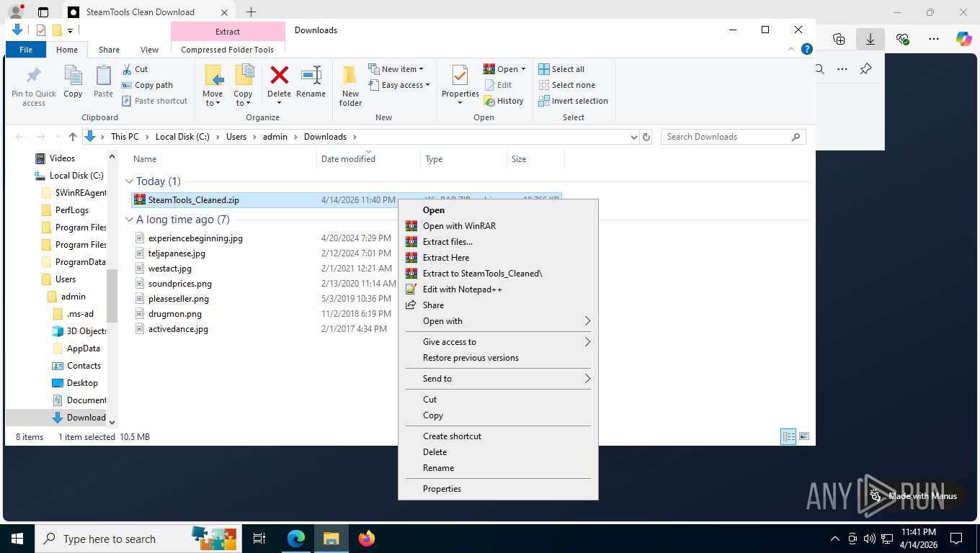Click the red Delete icon in ribbon
This screenshot has height=553, width=980.
pos(279,75)
